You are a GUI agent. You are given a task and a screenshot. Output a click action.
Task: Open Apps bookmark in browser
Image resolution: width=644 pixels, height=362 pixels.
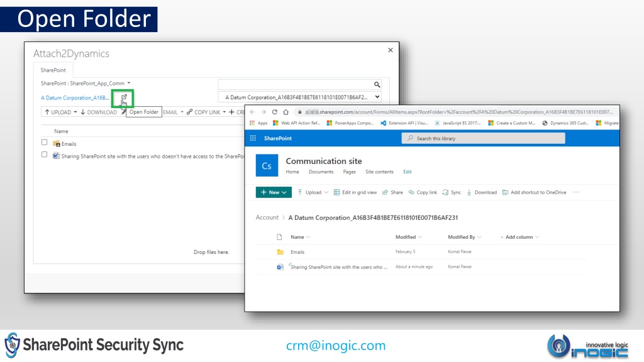(x=258, y=123)
